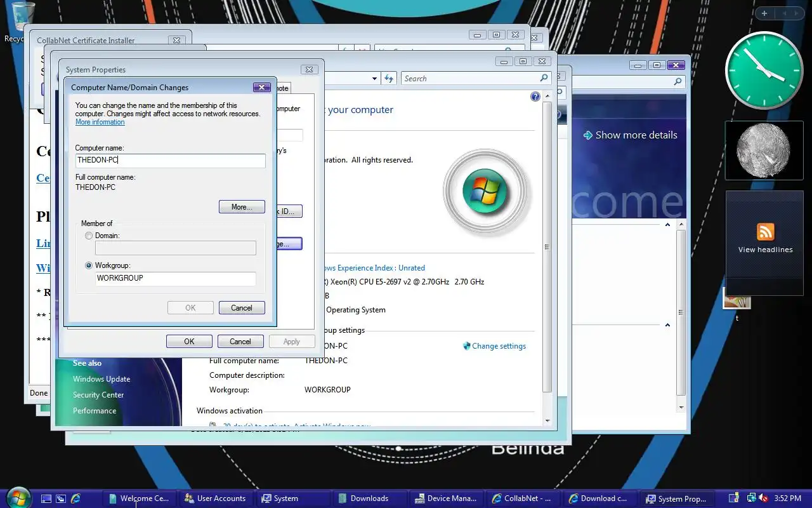The image size is (812, 508).
Task: Switch to Downloads taskbar button
Action: [369, 498]
